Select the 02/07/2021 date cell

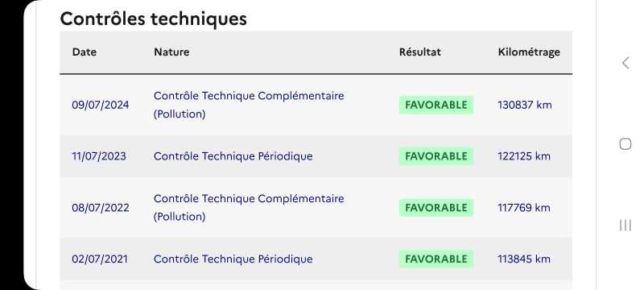tap(100, 259)
